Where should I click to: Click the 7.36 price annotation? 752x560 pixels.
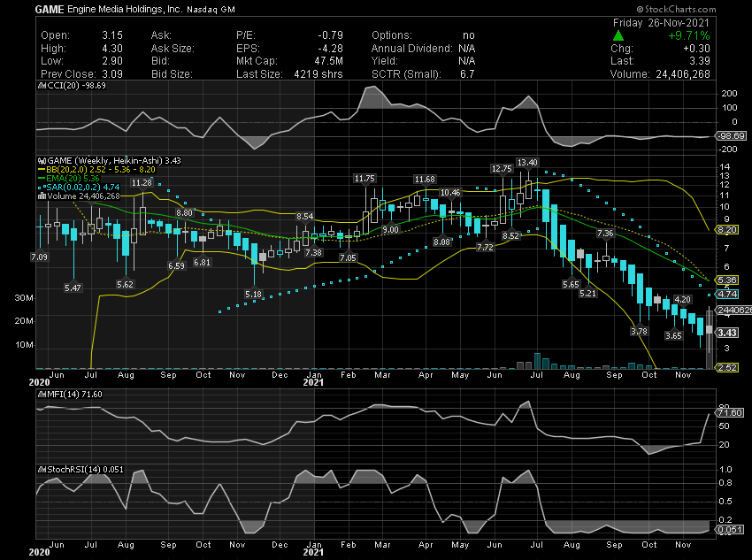coord(605,234)
